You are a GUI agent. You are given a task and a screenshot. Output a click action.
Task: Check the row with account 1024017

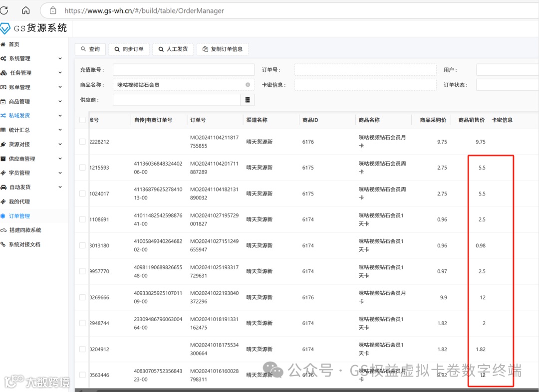pyautogui.click(x=82, y=194)
